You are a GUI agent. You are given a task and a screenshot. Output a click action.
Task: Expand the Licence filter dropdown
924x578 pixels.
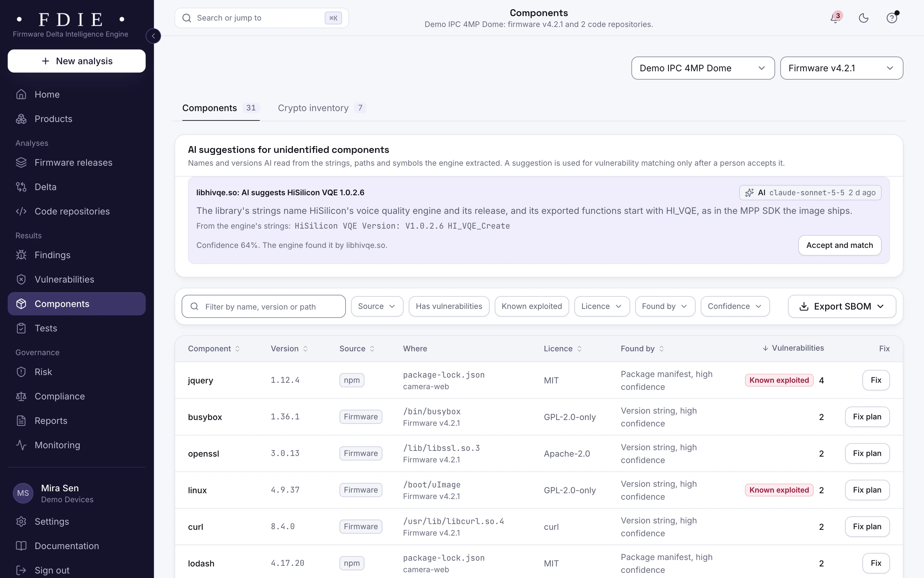(602, 306)
